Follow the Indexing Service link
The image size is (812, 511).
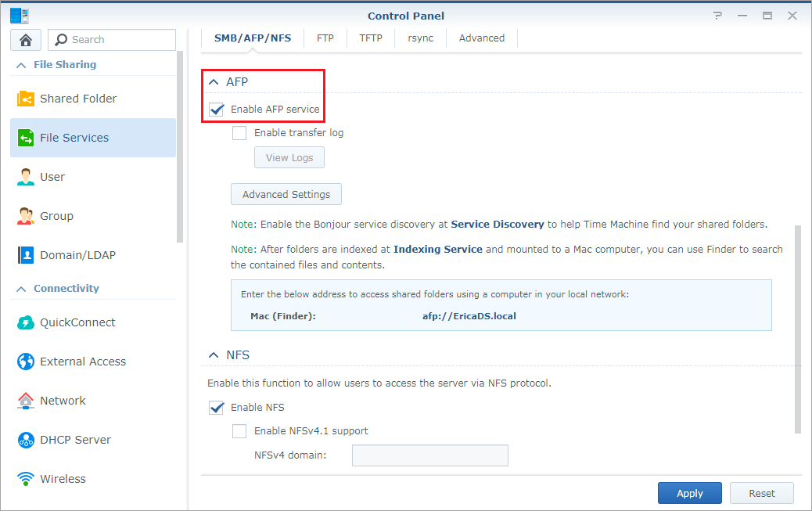coord(437,250)
